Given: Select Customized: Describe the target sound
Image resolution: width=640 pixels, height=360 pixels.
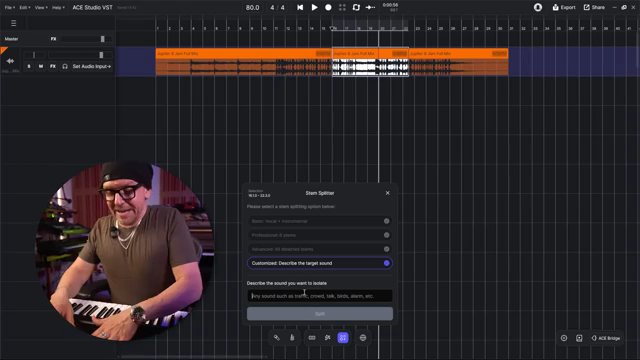Looking at the screenshot, I should (320, 263).
